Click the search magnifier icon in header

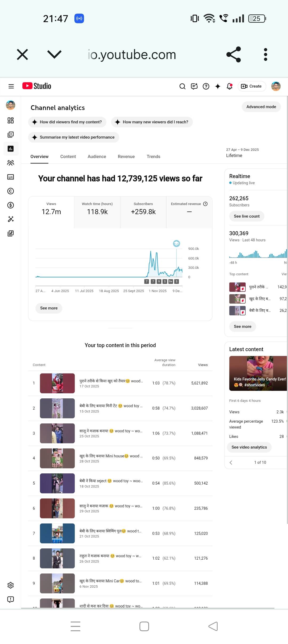tap(182, 86)
